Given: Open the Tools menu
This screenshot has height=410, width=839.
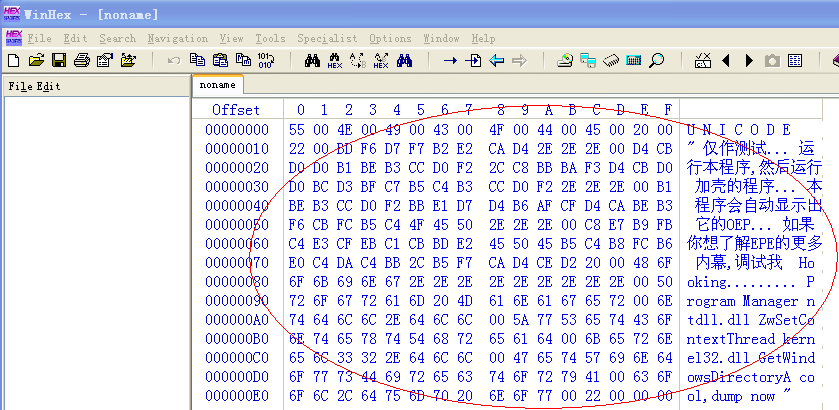Looking at the screenshot, I should pyautogui.click(x=270, y=39).
